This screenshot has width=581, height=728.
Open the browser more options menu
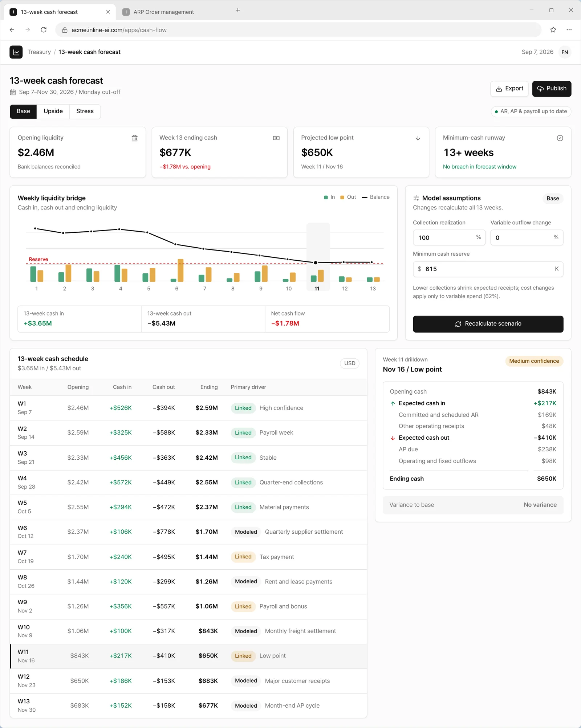point(569,30)
